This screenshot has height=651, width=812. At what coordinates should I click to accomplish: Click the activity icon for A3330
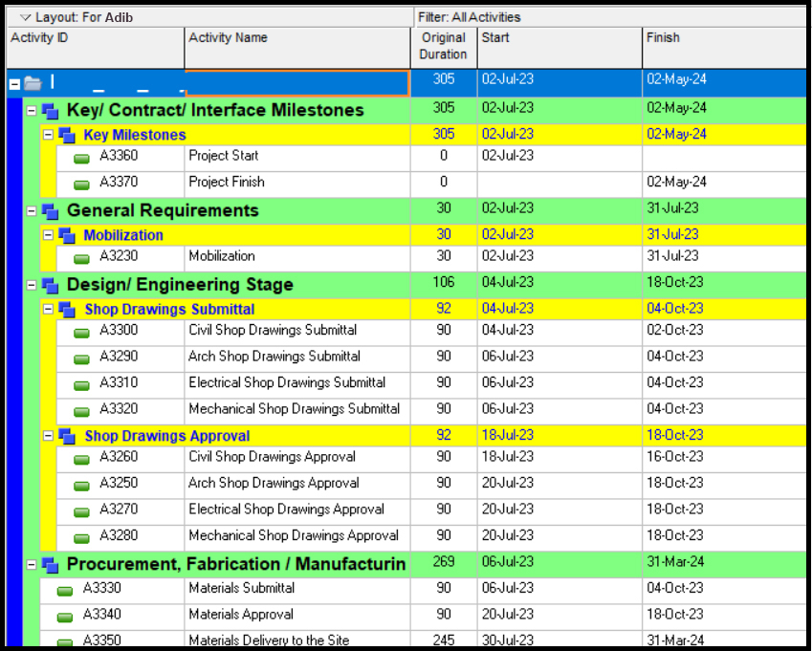tap(65, 591)
